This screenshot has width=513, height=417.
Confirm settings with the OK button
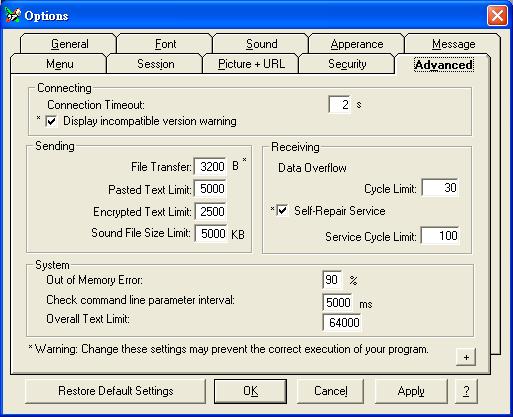(250, 391)
